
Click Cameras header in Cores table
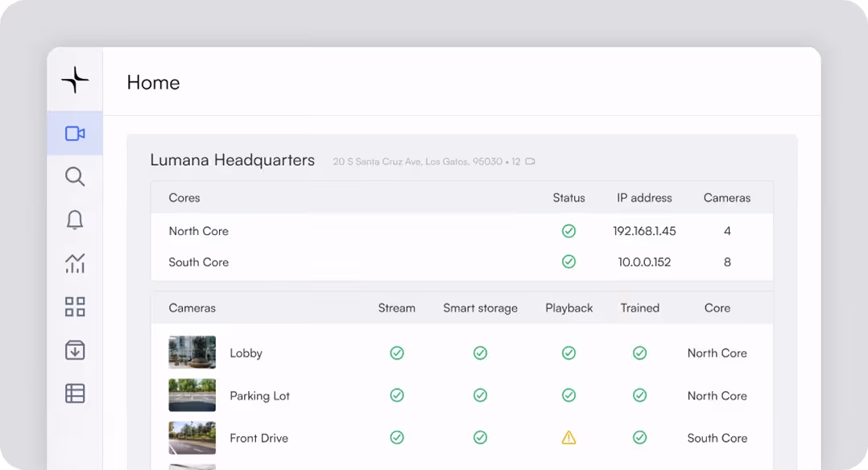[x=727, y=198]
